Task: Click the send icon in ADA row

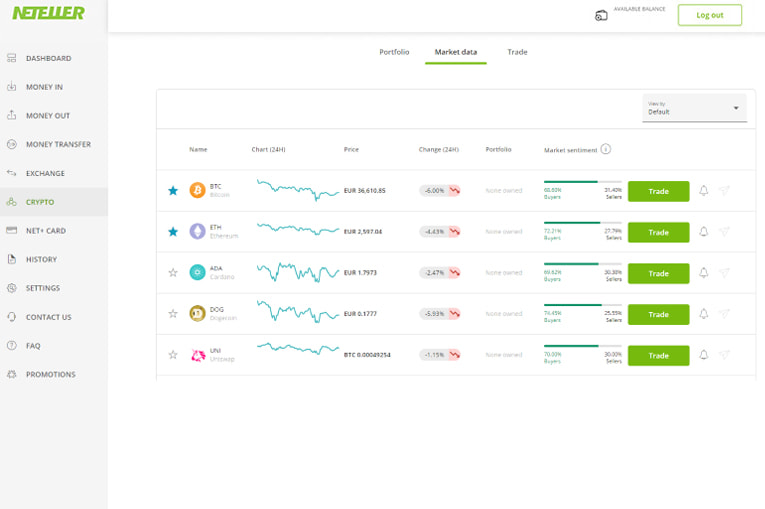Action: pos(725,273)
